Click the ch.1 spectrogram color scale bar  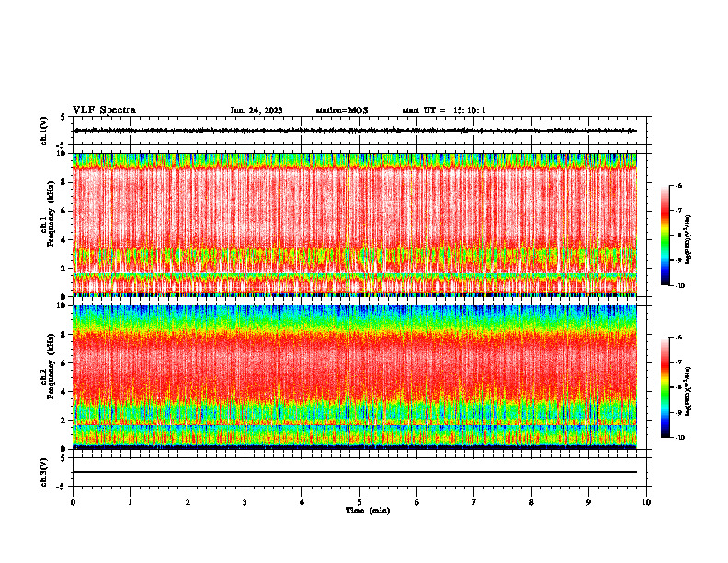665,236
